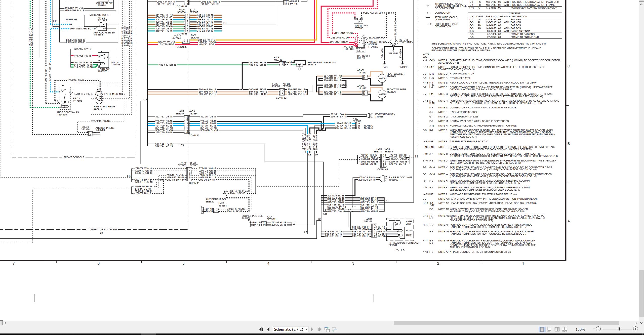This screenshot has height=335, width=644.
Task: Click the zoom in plus button
Action: coord(635,329)
